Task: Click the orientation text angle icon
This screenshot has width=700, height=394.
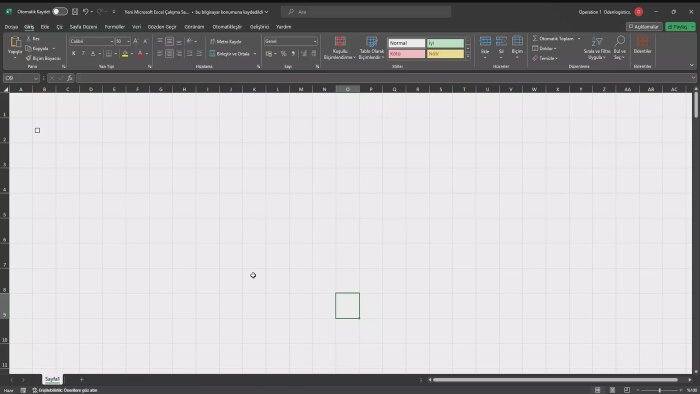Action: [x=189, y=41]
